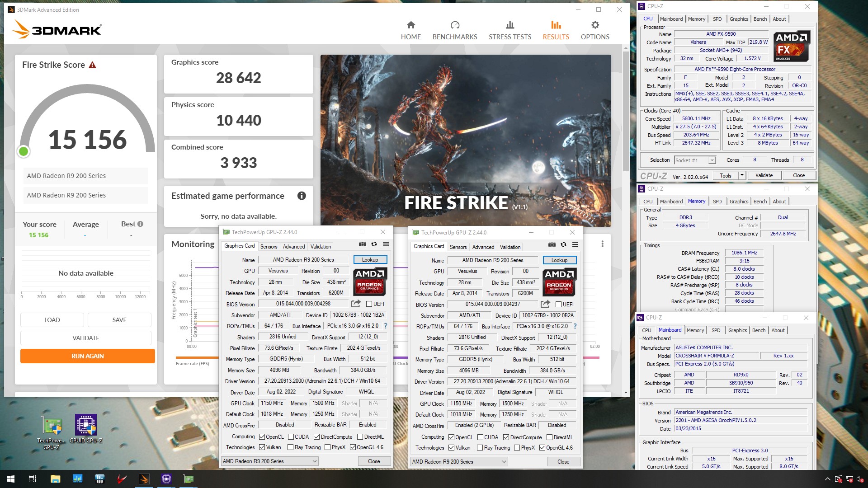
Task: Click Bus Interface help question mark, left GPU-Z
Action: 386,326
